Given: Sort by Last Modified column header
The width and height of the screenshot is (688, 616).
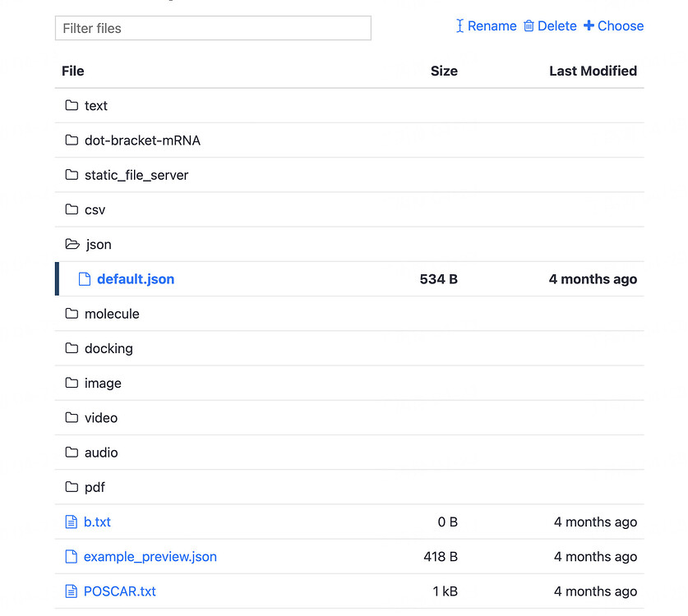Looking at the screenshot, I should tap(593, 71).
